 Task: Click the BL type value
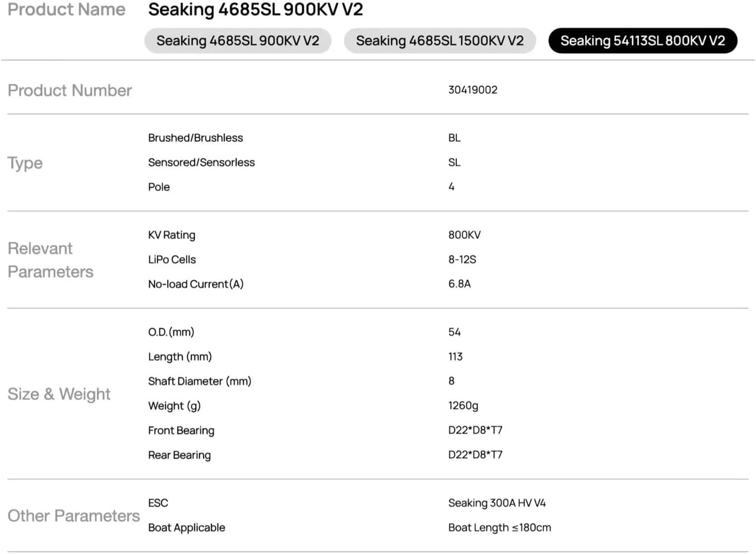pyautogui.click(x=454, y=138)
